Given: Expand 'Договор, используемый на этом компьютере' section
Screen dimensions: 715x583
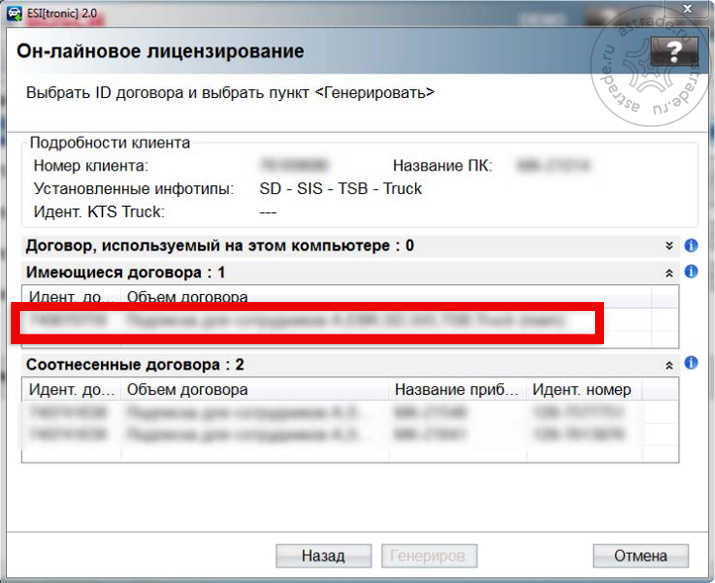Looking at the screenshot, I should pos(669,246).
